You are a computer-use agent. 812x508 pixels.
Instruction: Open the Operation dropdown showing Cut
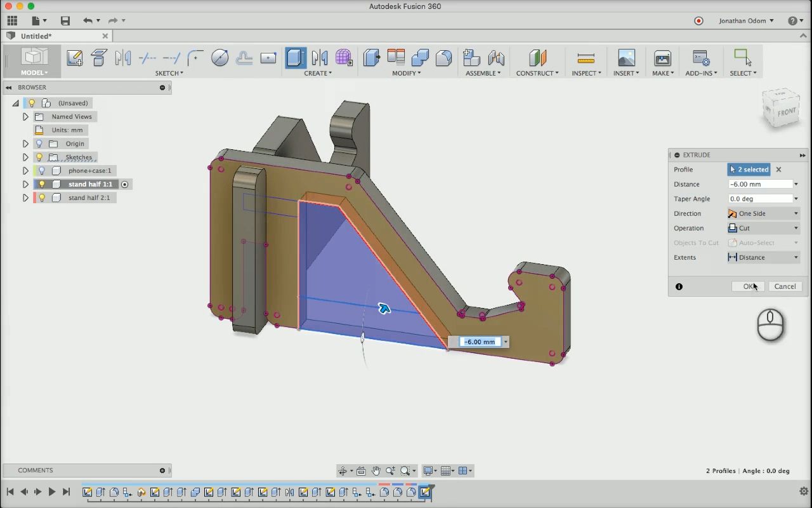click(764, 228)
